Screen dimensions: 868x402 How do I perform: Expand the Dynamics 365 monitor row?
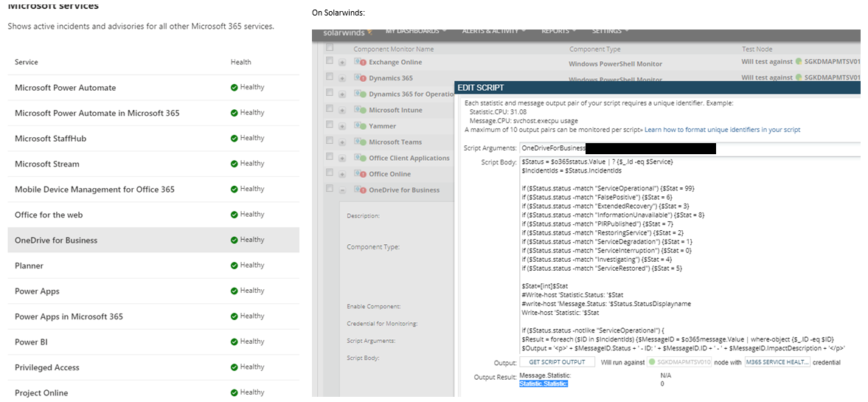[342, 79]
